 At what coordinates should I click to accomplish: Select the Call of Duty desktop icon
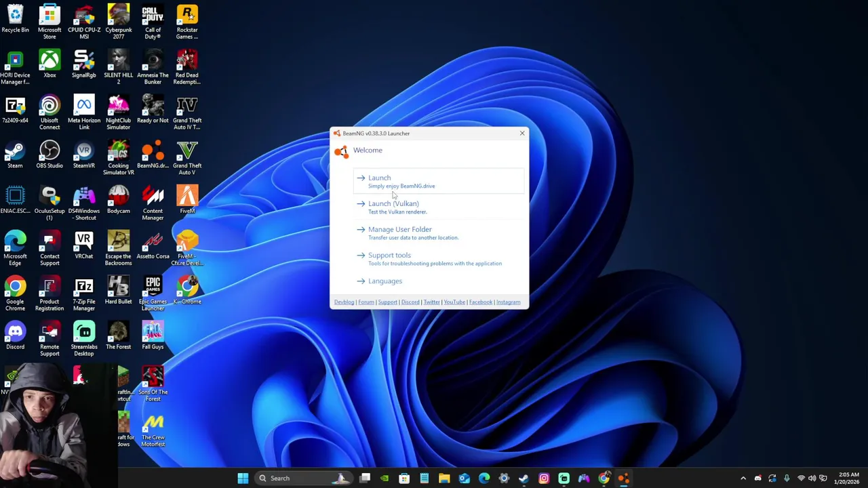point(153,22)
